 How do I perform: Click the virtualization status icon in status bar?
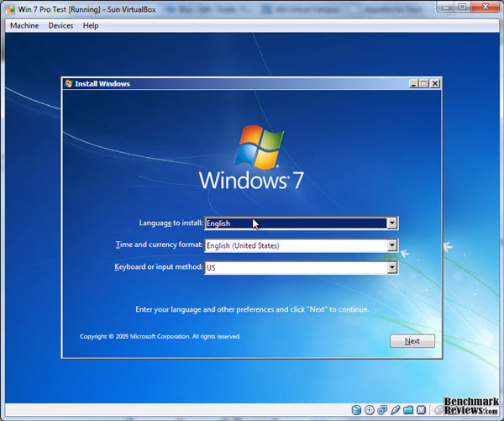pos(421,410)
